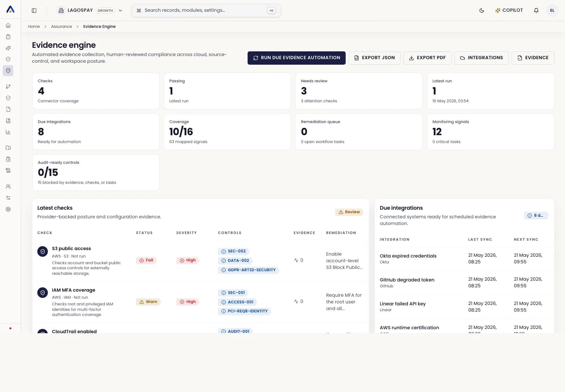Click the evidence pulse icon in S3 row
565x392 pixels.
[296, 260]
